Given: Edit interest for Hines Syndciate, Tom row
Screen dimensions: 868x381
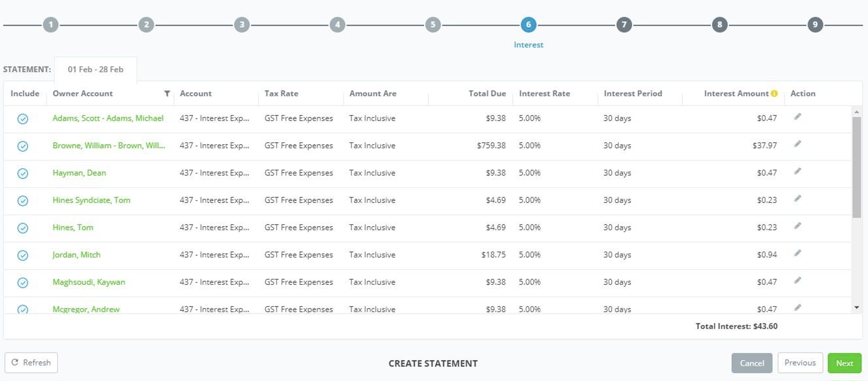Looking at the screenshot, I should (x=797, y=199).
